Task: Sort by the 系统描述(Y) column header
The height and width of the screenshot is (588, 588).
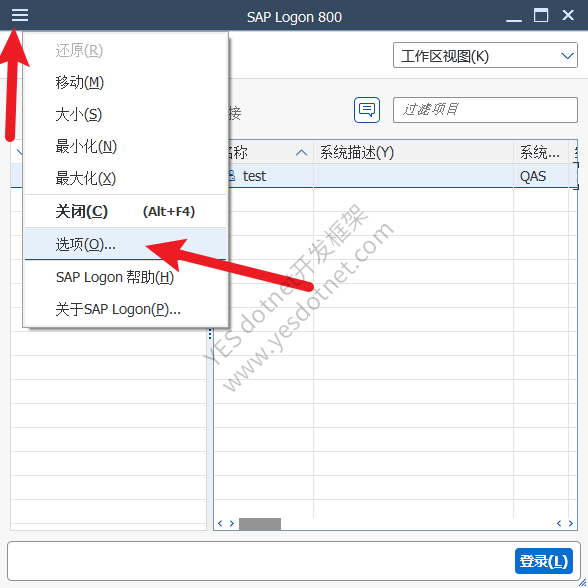Action: point(413,152)
